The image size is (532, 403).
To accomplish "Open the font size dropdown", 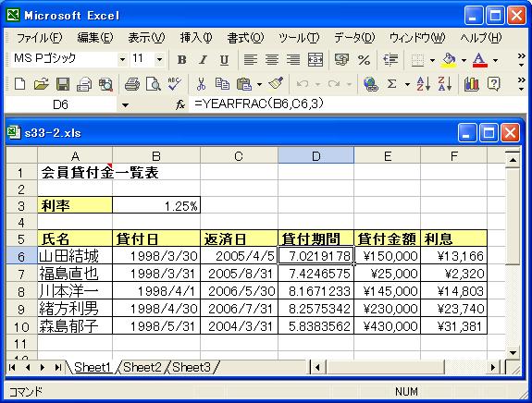I will coord(159,60).
